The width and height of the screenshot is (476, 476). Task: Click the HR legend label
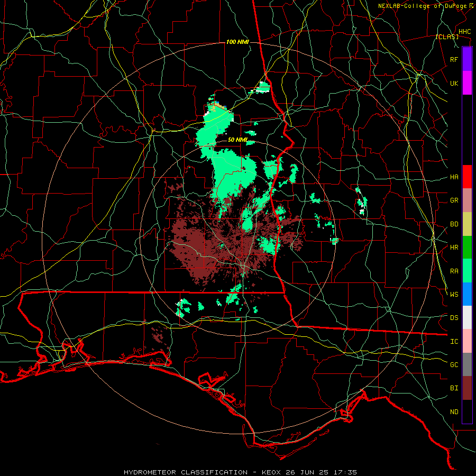coord(454,248)
